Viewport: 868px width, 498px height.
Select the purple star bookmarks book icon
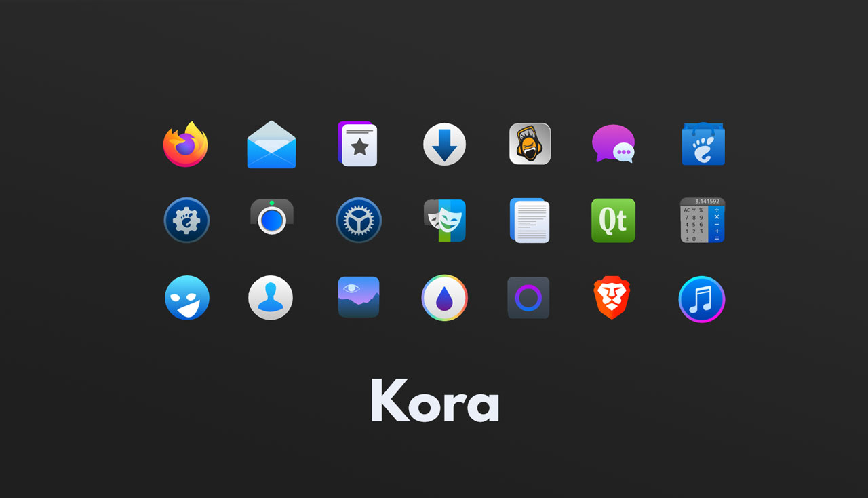pos(358,144)
